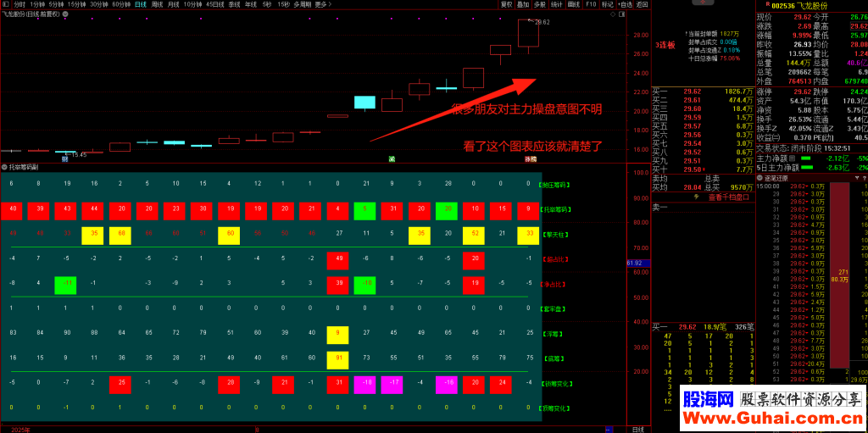Open the 画线 drawing tool
Image resolution: width=868 pixels, height=433 pixels.
pos(574,4)
